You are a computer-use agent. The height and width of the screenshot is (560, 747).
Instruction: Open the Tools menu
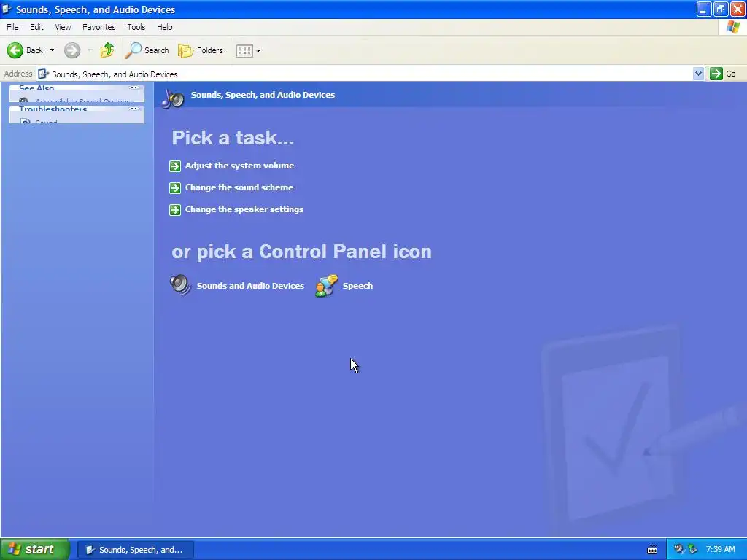click(x=136, y=27)
